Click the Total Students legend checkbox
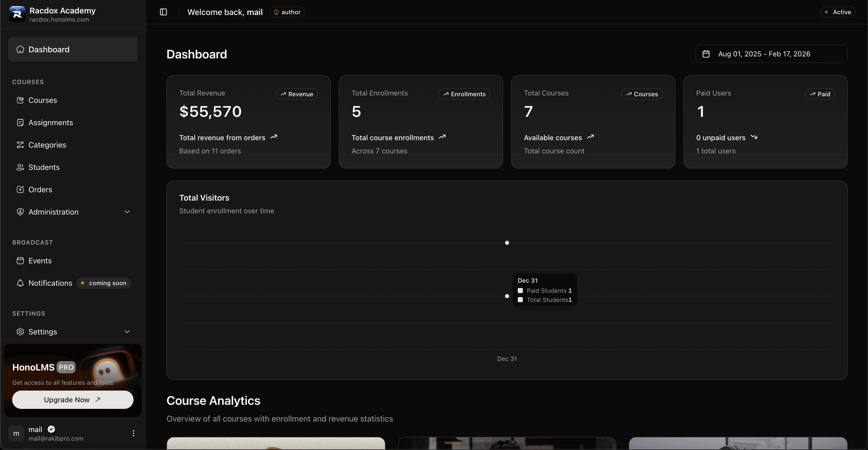The width and height of the screenshot is (868, 450). tap(520, 300)
